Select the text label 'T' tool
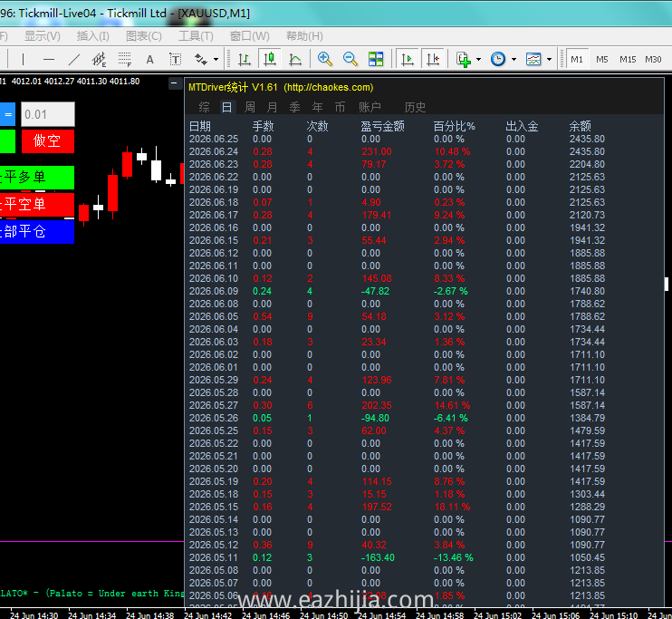 tap(176, 59)
